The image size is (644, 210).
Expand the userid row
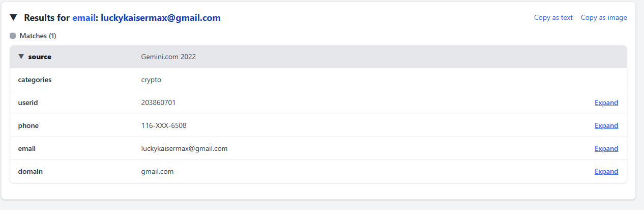606,102
